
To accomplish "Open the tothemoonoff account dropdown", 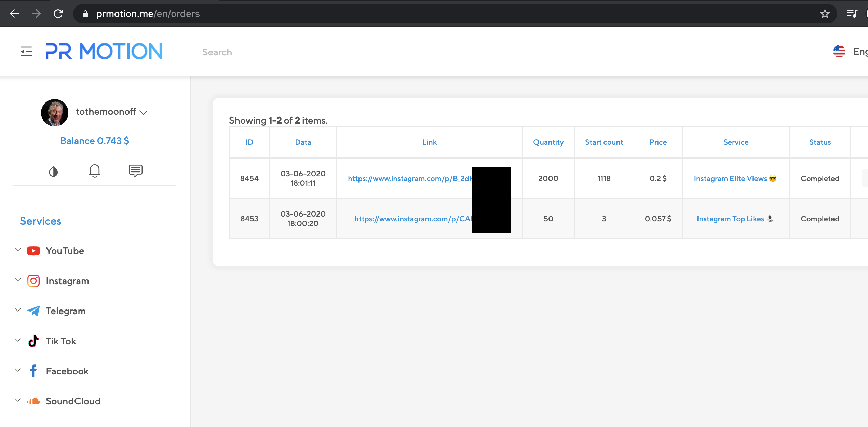I will (111, 112).
